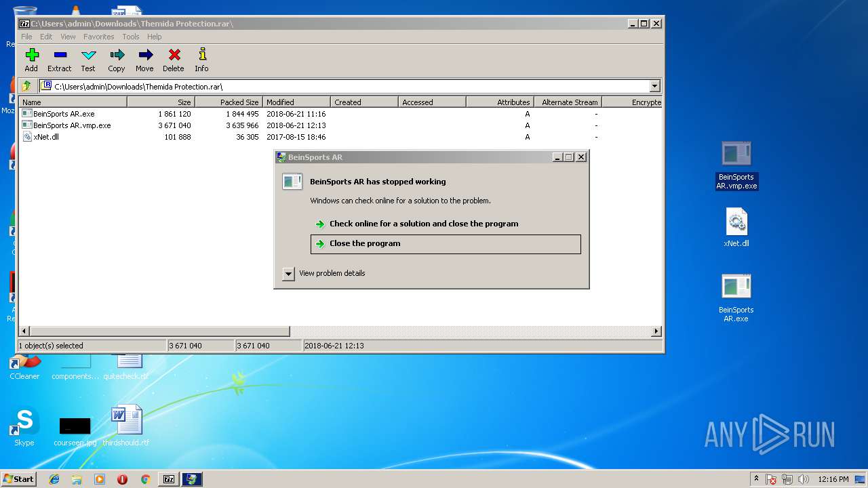The image size is (868, 488).
Task: Click the Copy toolbar icon
Action: click(117, 60)
